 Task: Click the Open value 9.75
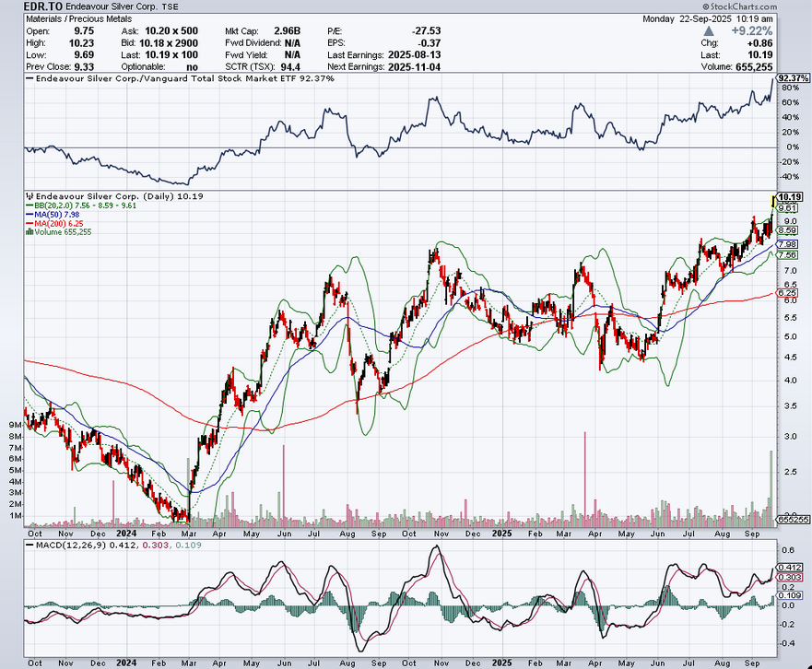click(x=84, y=31)
